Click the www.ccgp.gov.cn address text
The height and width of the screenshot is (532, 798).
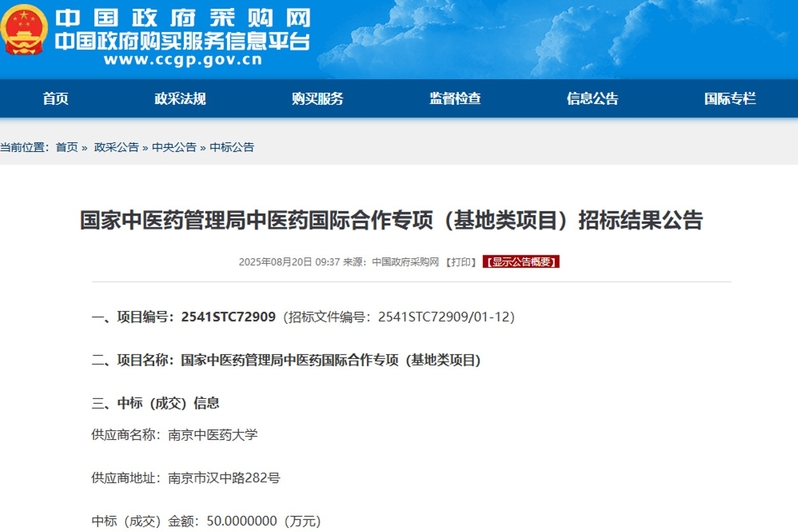(181, 60)
